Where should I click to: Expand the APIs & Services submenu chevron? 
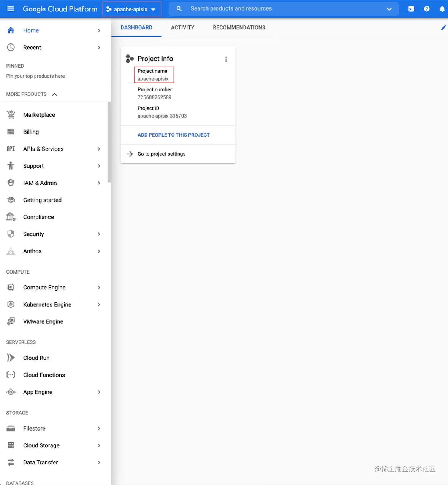coord(99,149)
